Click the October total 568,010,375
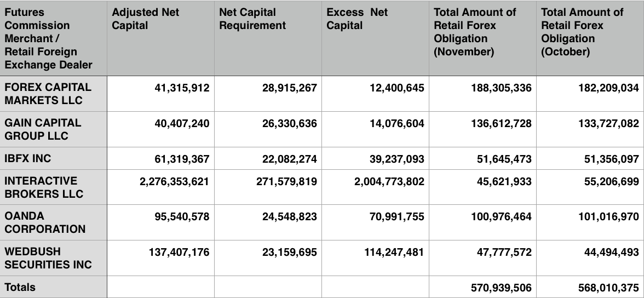The height and width of the screenshot is (298, 644). (x=608, y=288)
